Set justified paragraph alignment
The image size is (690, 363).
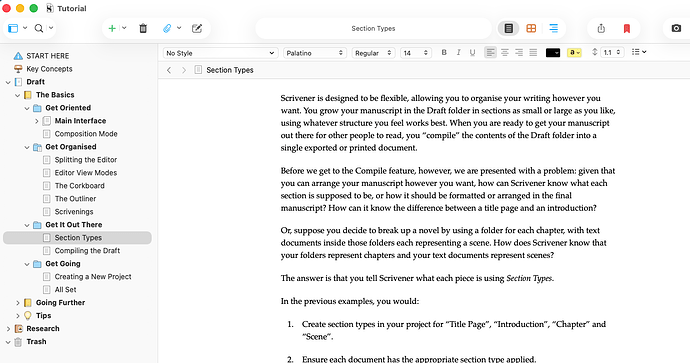tap(533, 52)
